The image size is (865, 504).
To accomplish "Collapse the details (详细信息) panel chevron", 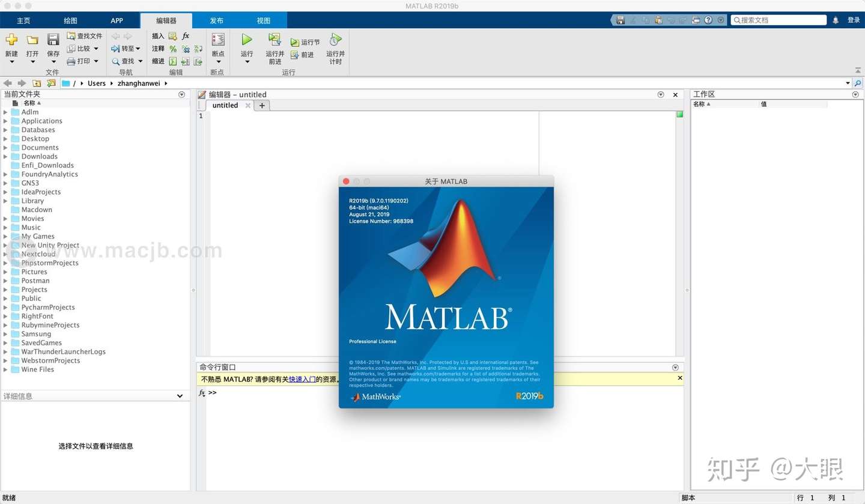I will (x=180, y=396).
